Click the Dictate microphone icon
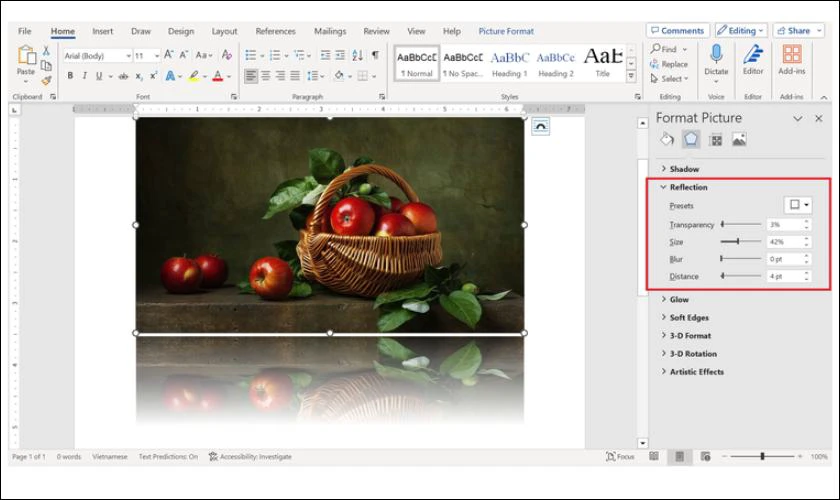The height and width of the screenshot is (500, 840). (x=716, y=55)
